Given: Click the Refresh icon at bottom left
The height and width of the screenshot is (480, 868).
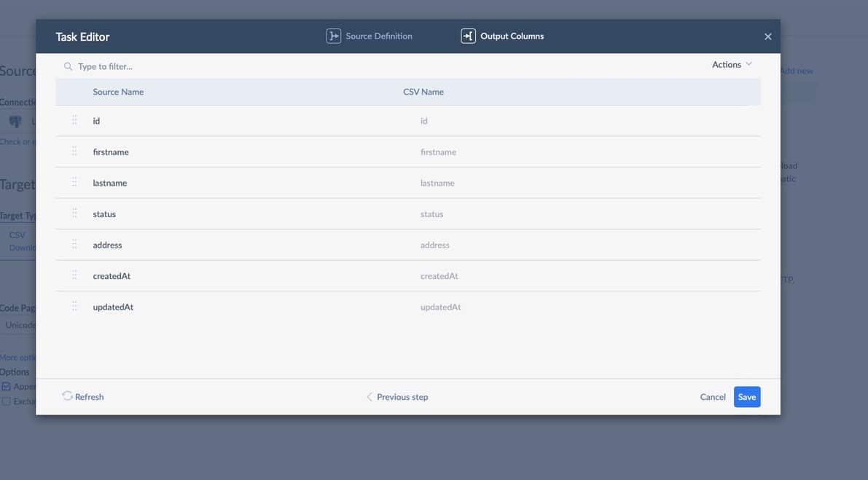Looking at the screenshot, I should click(x=67, y=396).
